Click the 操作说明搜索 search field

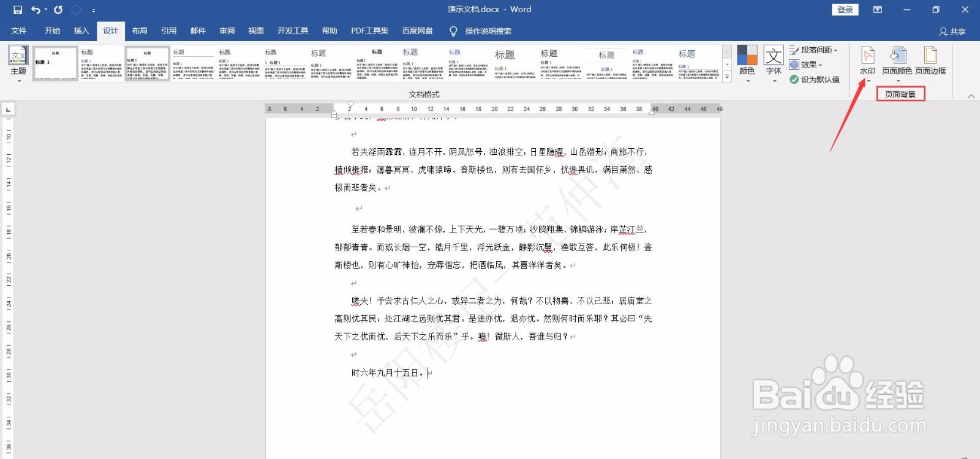[x=488, y=31]
